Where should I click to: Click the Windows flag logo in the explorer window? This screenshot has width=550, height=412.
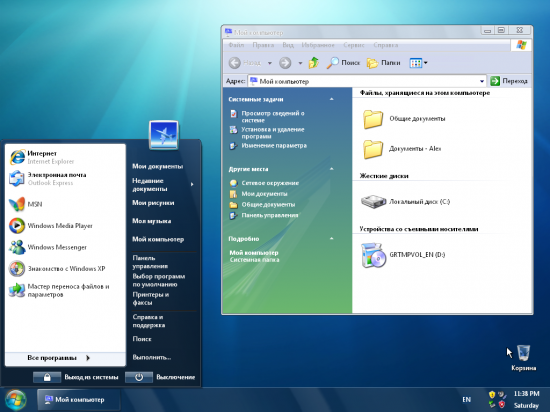pos(521,45)
